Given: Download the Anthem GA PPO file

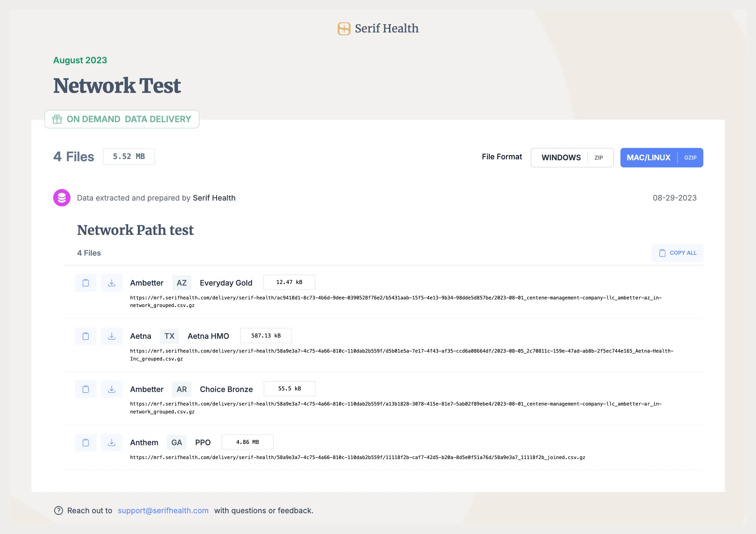Looking at the screenshot, I should [111, 442].
